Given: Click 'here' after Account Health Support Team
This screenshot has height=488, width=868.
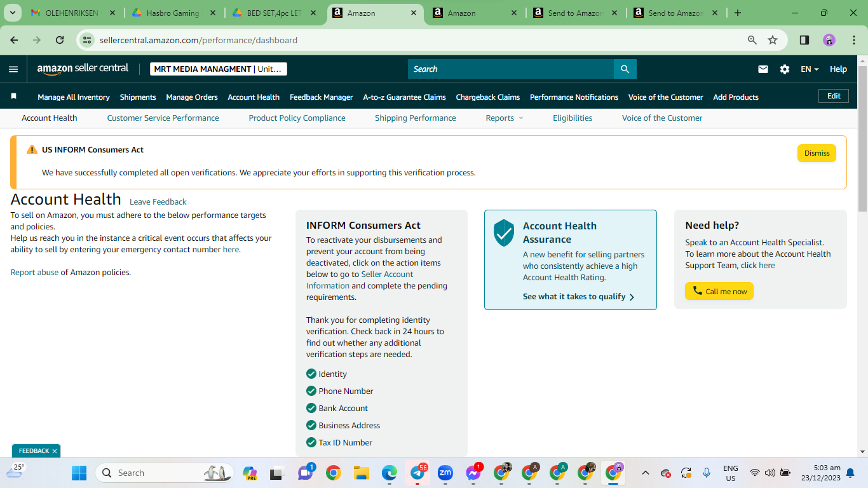Looking at the screenshot, I should tap(767, 266).
